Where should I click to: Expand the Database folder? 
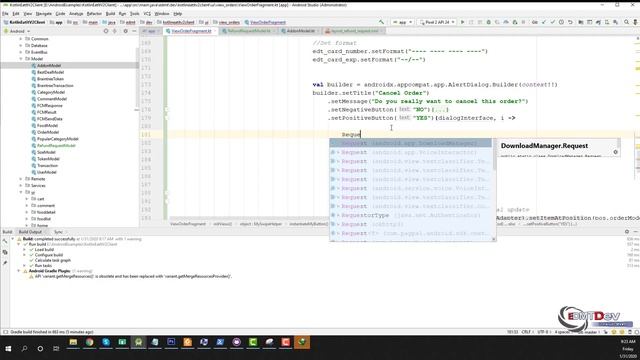[21, 45]
